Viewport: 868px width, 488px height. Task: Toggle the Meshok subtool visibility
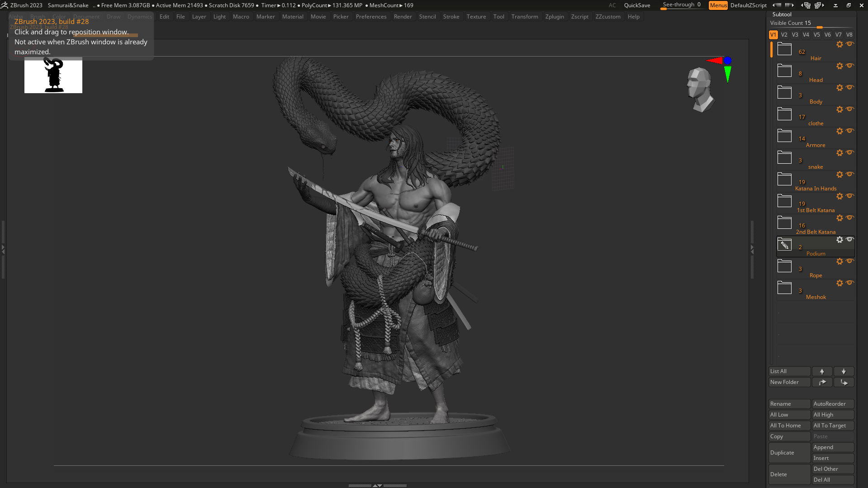[x=850, y=283]
